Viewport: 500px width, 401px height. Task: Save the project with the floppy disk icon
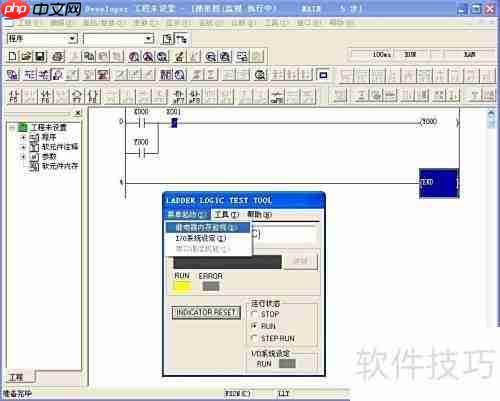pos(40,56)
